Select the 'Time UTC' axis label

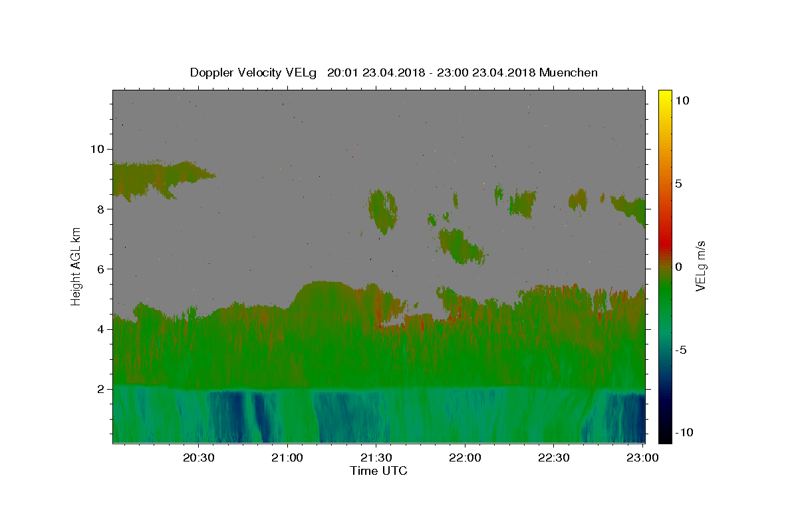coord(378,471)
